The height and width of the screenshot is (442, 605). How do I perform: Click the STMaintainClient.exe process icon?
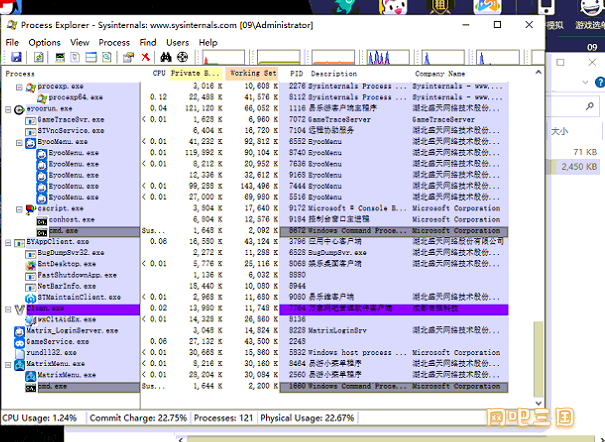[31, 299]
